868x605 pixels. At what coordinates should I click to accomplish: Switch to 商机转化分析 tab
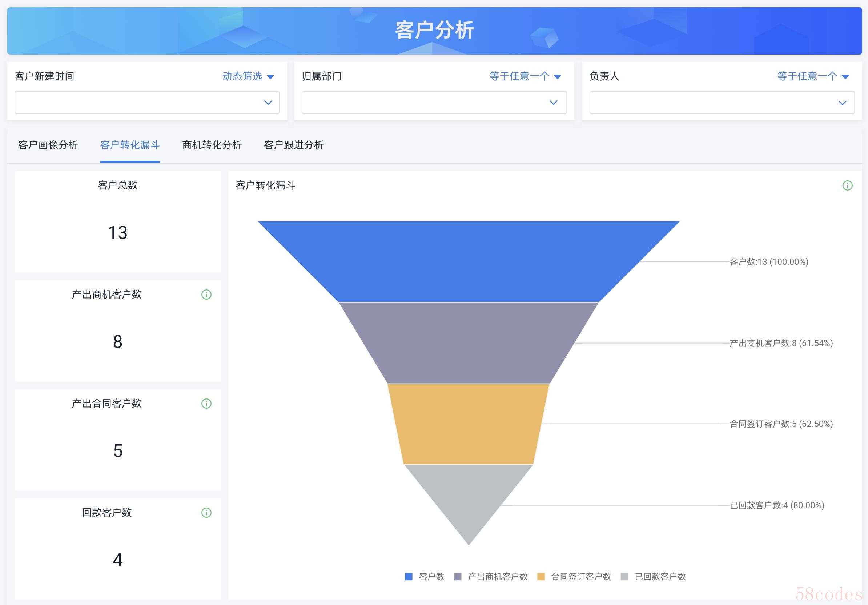click(212, 145)
